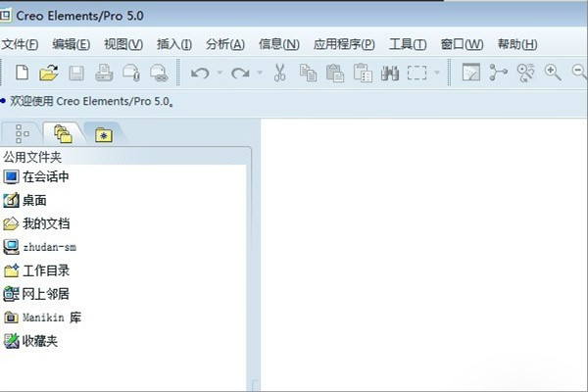Image resolution: width=588 pixels, height=392 pixels.
Task: Expand the Undo history dropdown arrow
Action: pyautogui.click(x=220, y=73)
